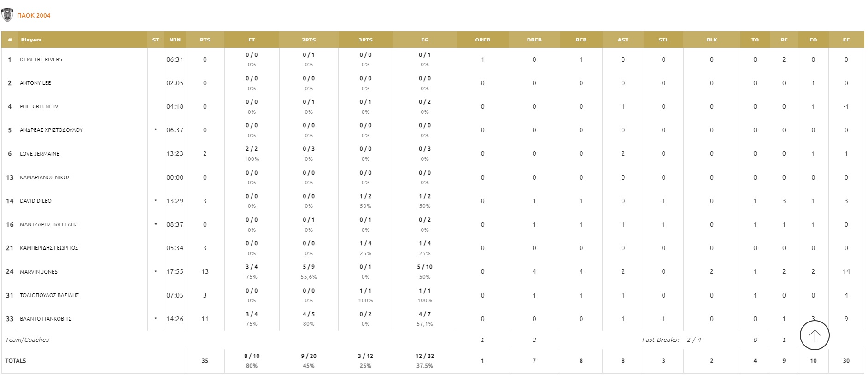The width and height of the screenshot is (868, 375).
Task: Sort by the MIN column header
Action: click(175, 40)
